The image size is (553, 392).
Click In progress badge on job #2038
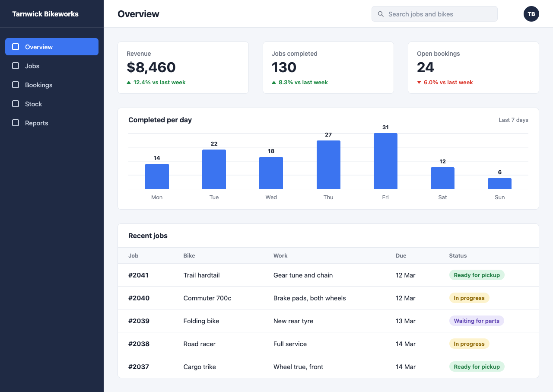[469, 344]
